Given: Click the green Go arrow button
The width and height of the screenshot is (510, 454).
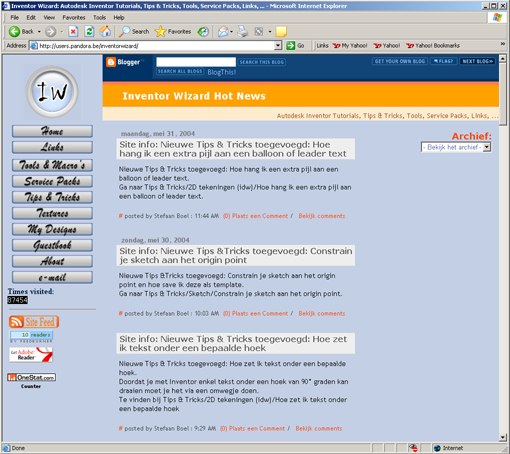Looking at the screenshot, I should [291, 45].
